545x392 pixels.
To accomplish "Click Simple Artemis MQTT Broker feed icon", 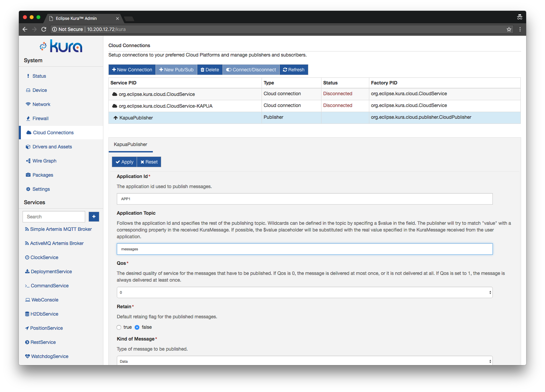I will [27, 229].
